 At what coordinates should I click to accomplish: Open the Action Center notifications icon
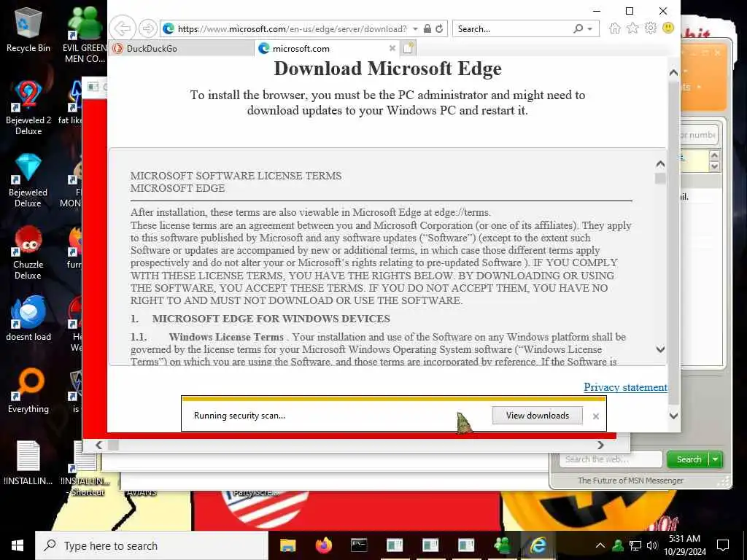(723, 545)
